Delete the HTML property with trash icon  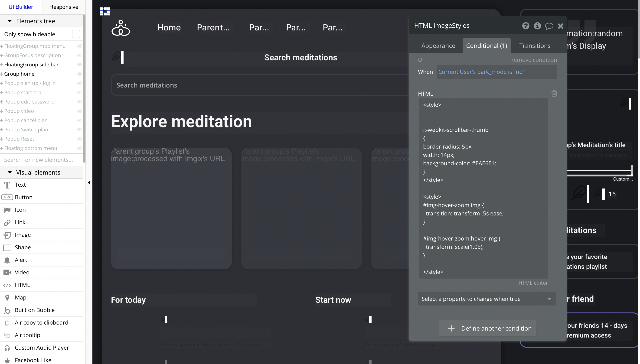(x=554, y=94)
